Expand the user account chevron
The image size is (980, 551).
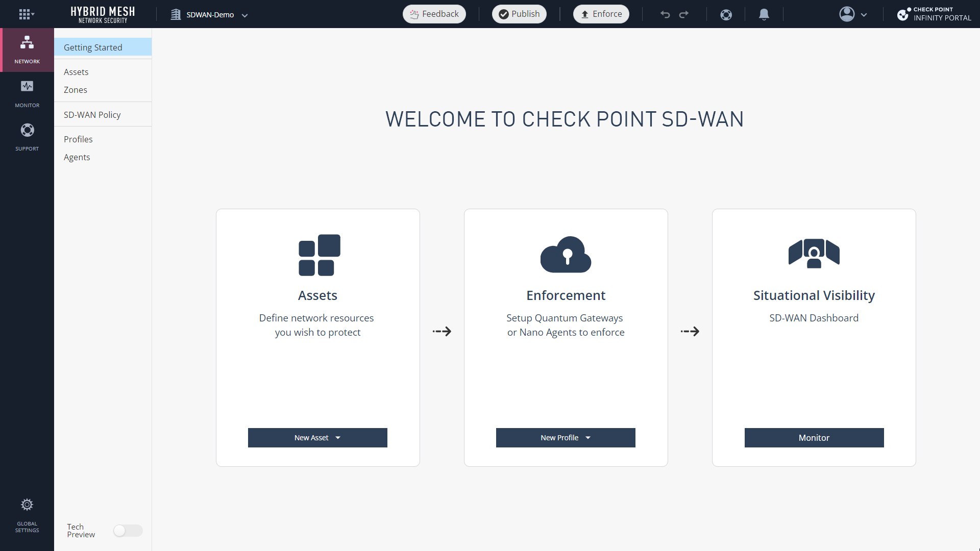(864, 15)
